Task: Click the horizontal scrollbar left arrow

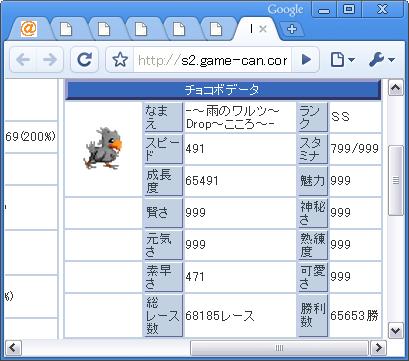Action: [x=13, y=348]
